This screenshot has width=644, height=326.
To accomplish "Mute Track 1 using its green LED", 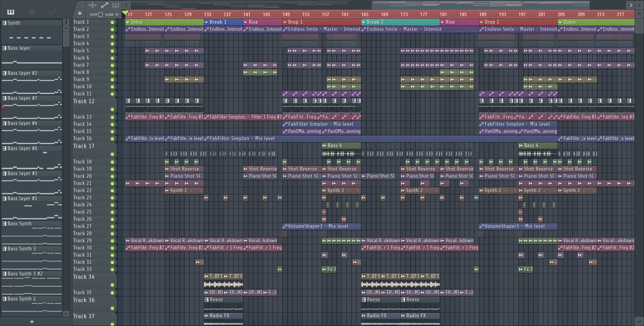I will [112, 22].
